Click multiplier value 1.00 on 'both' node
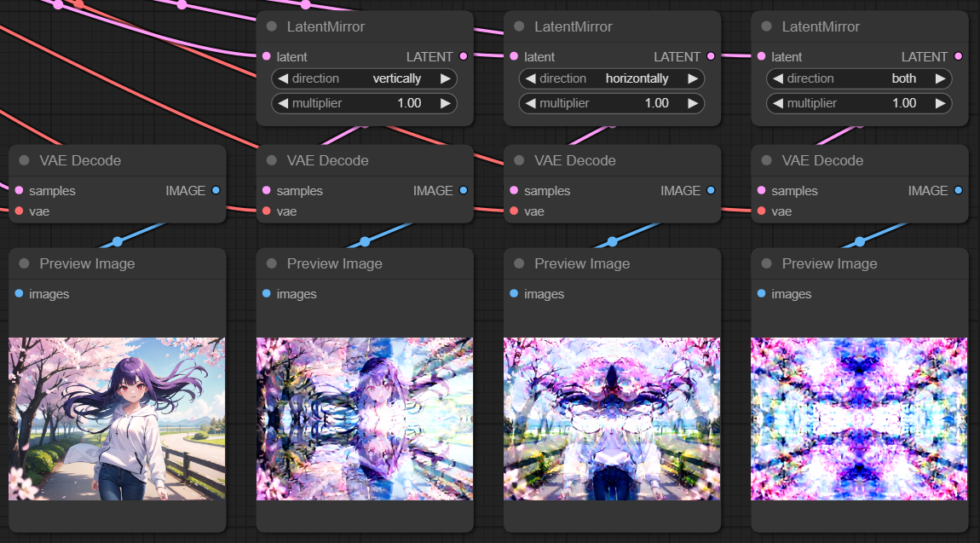980x543 pixels. [904, 103]
